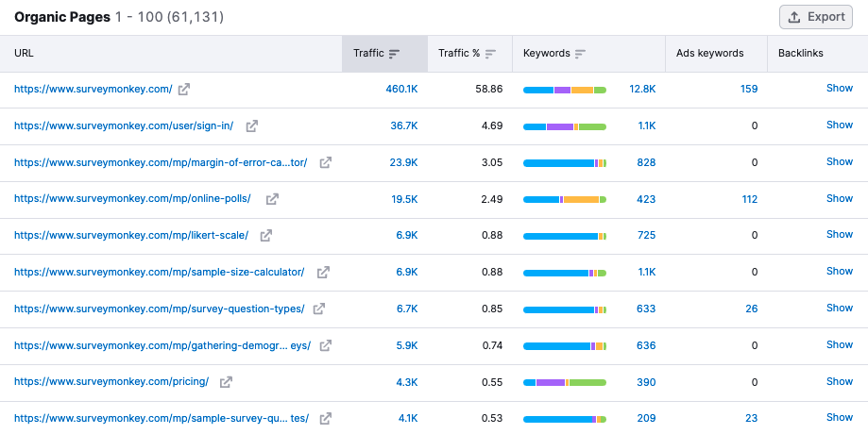
Task: Open 159 ads keywords for homepage
Action: (x=748, y=90)
